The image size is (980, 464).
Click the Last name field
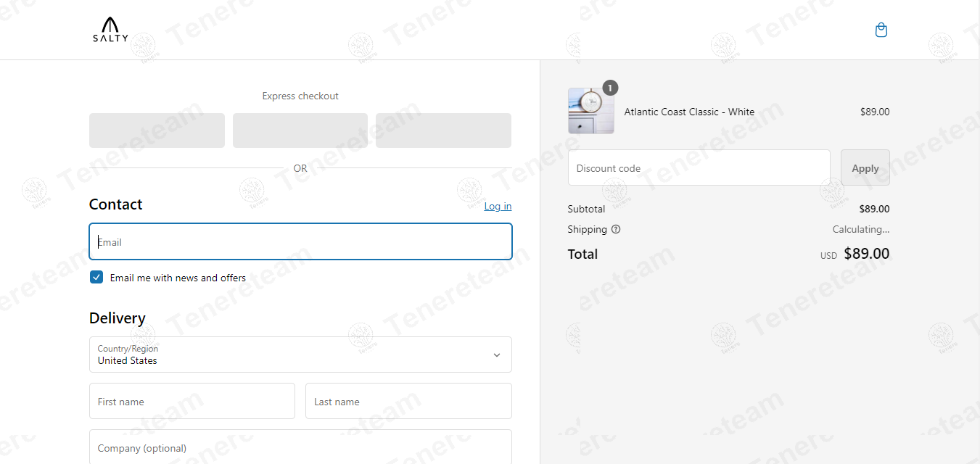point(408,401)
